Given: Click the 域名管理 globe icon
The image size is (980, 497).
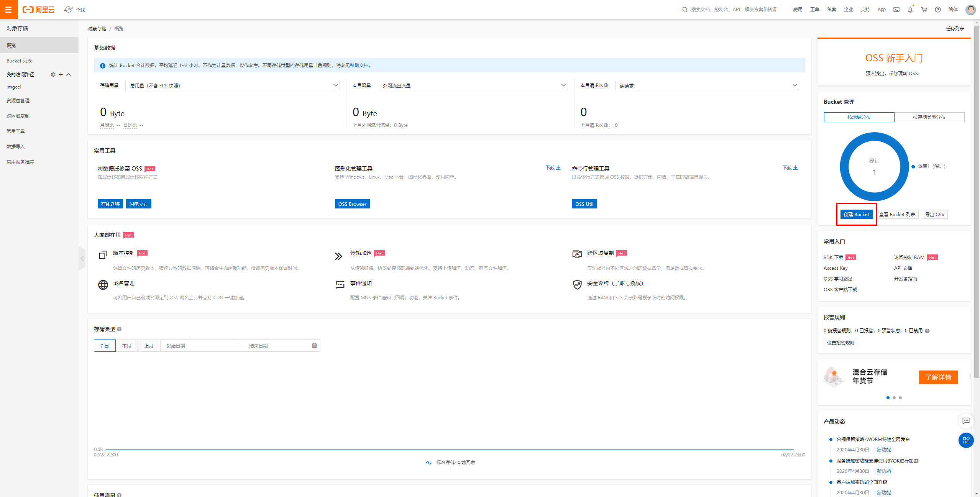Looking at the screenshot, I should click(103, 285).
